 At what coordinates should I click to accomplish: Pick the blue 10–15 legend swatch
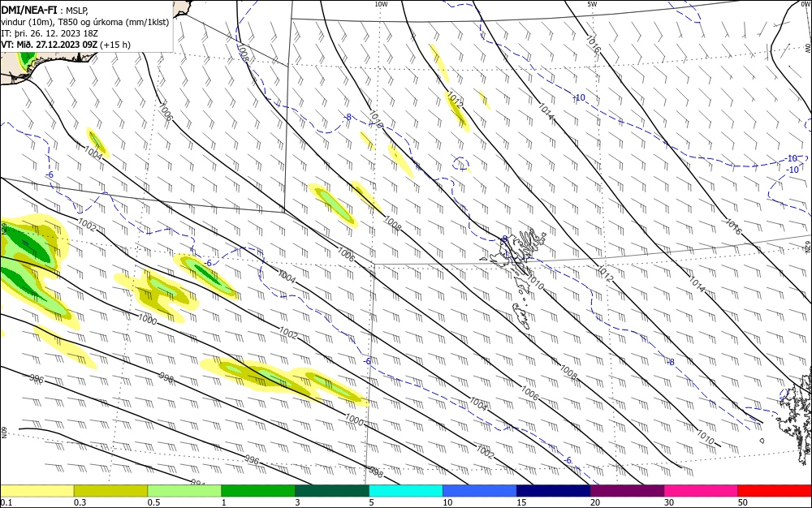click(480, 491)
